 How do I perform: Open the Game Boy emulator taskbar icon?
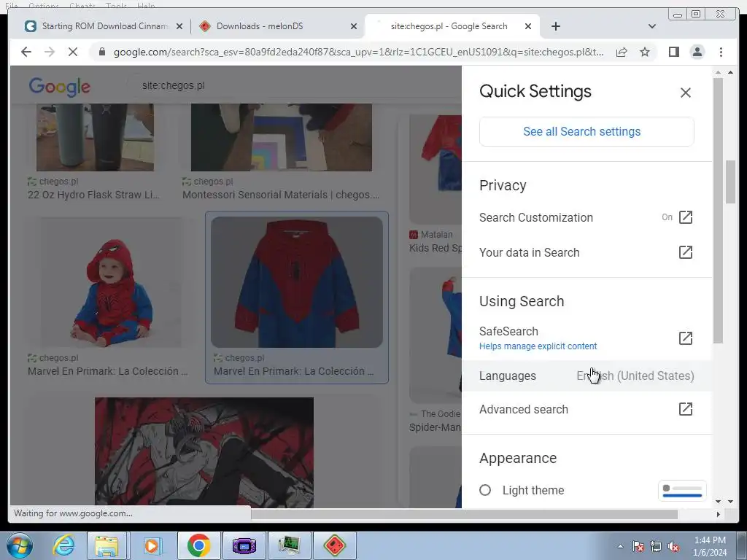pos(244,545)
